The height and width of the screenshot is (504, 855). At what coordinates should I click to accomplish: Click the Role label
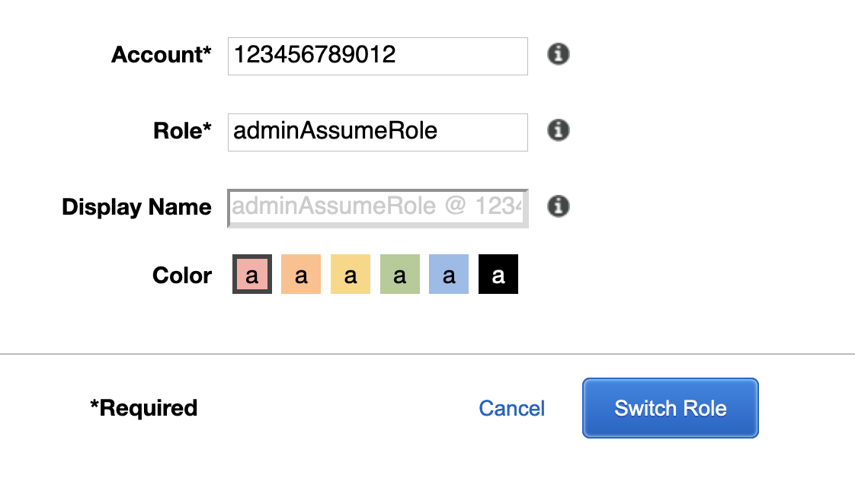[182, 130]
